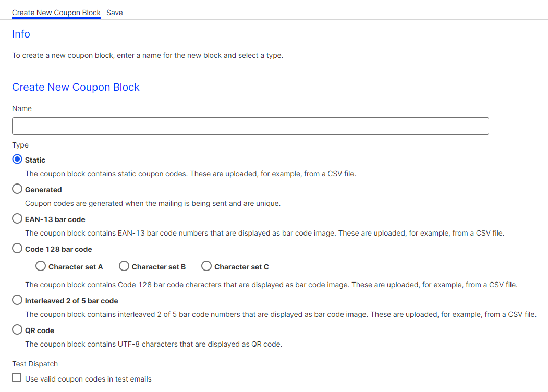
Task: Choose the Interleaved 2 of 5 bar code type
Action: (x=16, y=300)
